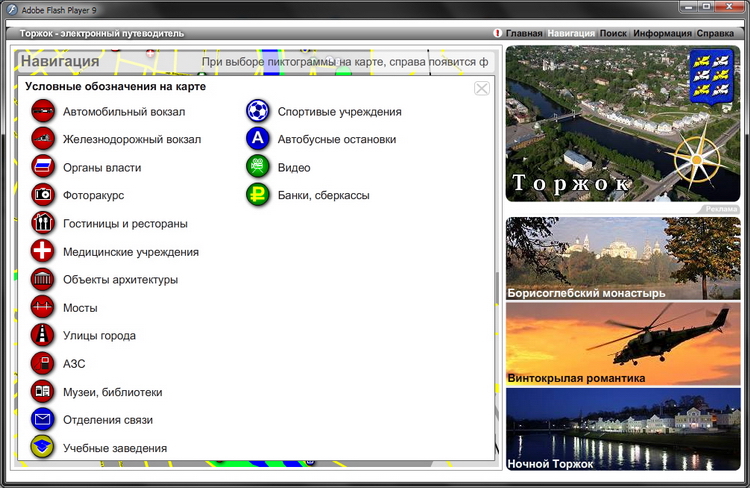Select the educational institutions graduation cap icon
750x488 pixels.
(42, 447)
